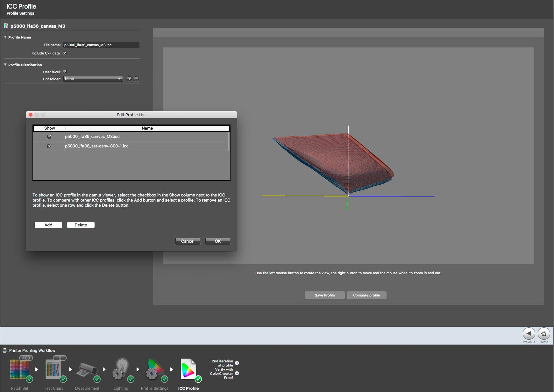The width and height of the screenshot is (554, 392).
Task: Click the Printer Profiling Workflow title
Action: [32, 351]
